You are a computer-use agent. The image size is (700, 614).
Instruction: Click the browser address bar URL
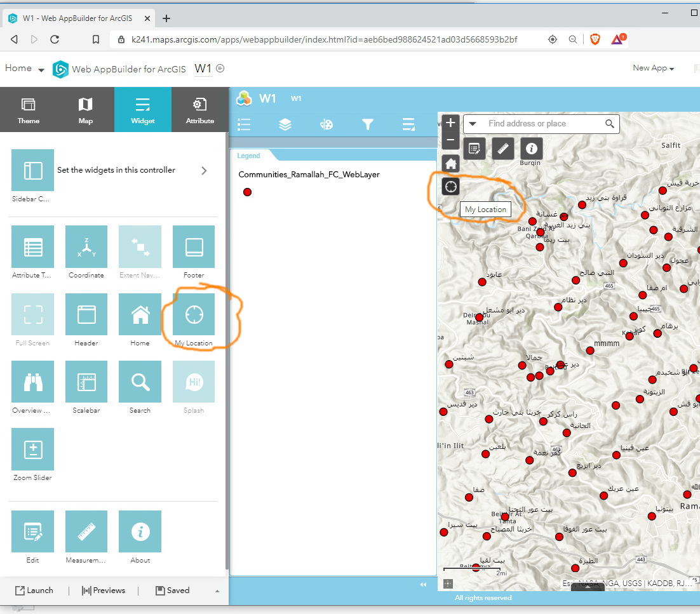[x=324, y=40]
